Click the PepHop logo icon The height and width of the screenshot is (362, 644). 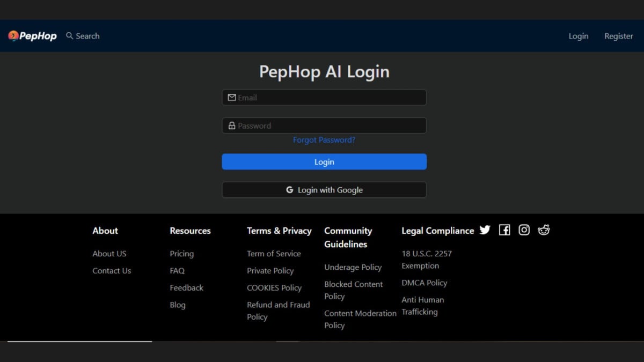click(13, 36)
